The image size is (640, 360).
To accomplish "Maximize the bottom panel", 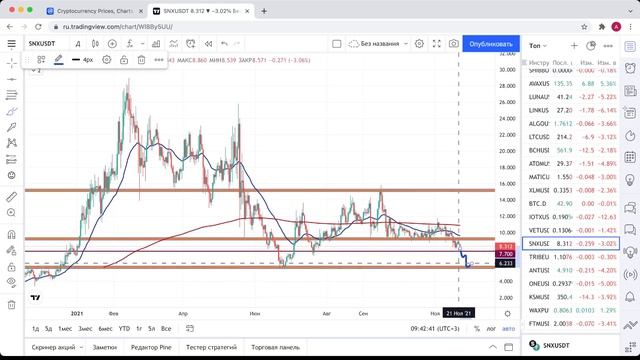I will point(509,347).
